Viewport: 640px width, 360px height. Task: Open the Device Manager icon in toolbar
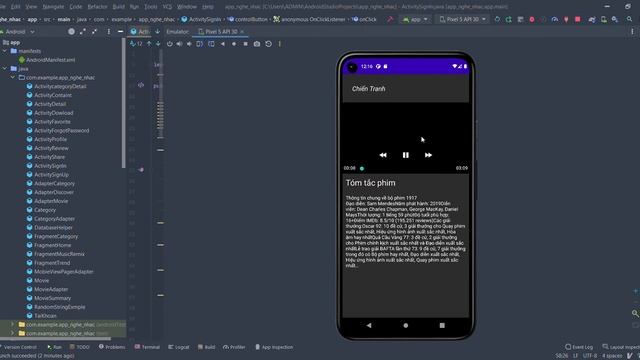[604, 19]
